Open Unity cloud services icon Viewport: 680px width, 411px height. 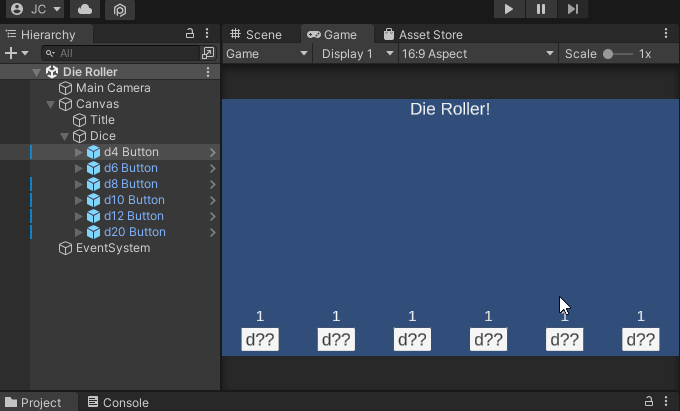point(85,9)
